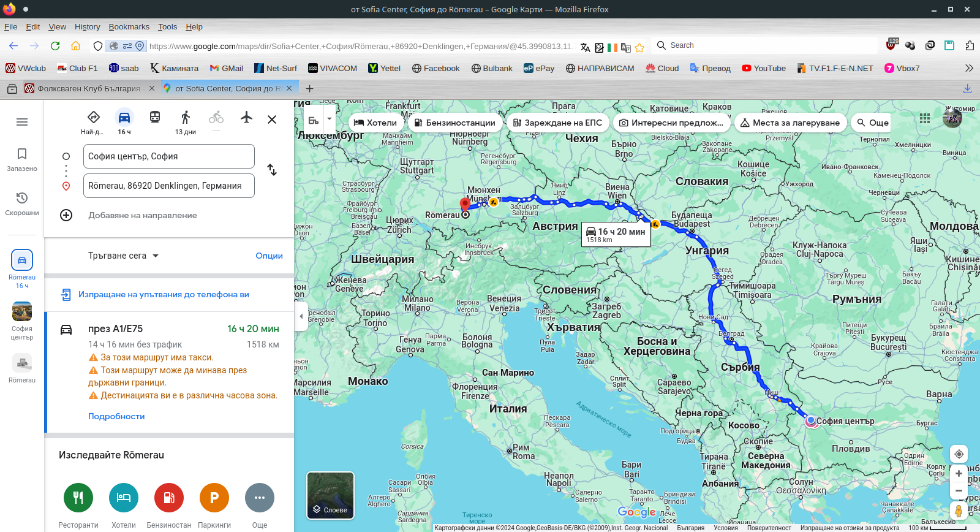Show more bookmarks chevron
The height and width of the screenshot is (532, 980).
coord(969,68)
